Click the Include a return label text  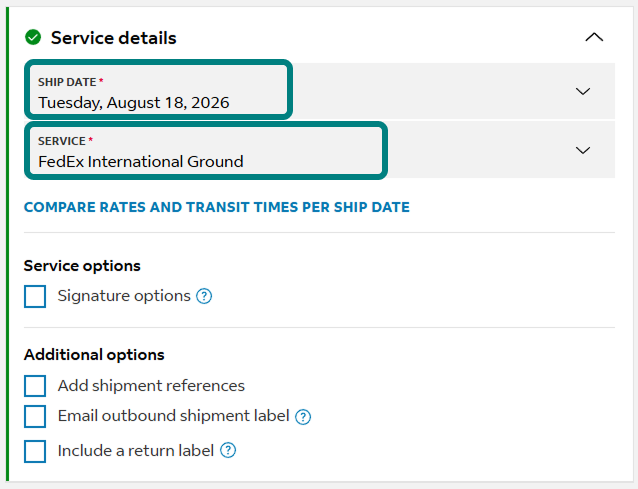[136, 451]
